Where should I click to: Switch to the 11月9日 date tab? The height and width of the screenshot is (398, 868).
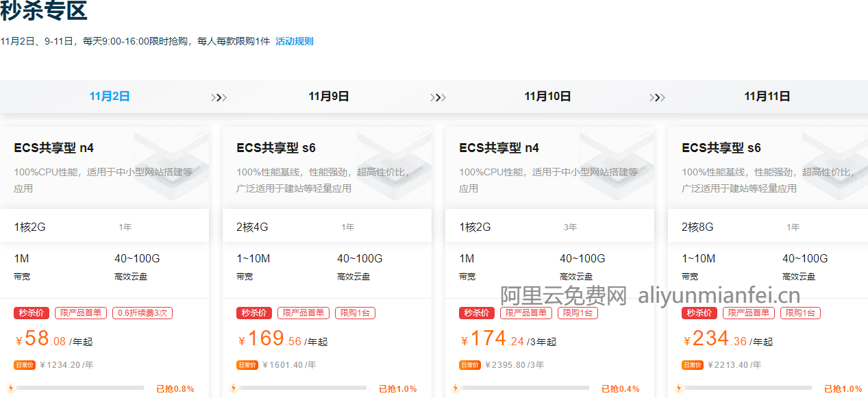(x=329, y=97)
